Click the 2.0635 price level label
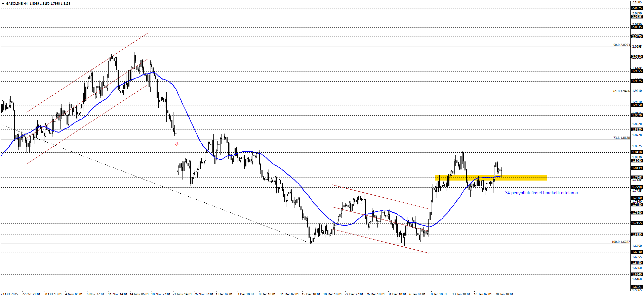Screen dimensions: 644x298 coord(637,27)
